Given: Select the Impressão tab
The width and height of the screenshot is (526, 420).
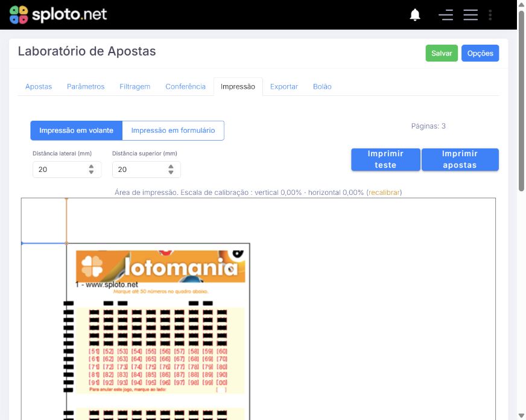Looking at the screenshot, I should point(238,86).
